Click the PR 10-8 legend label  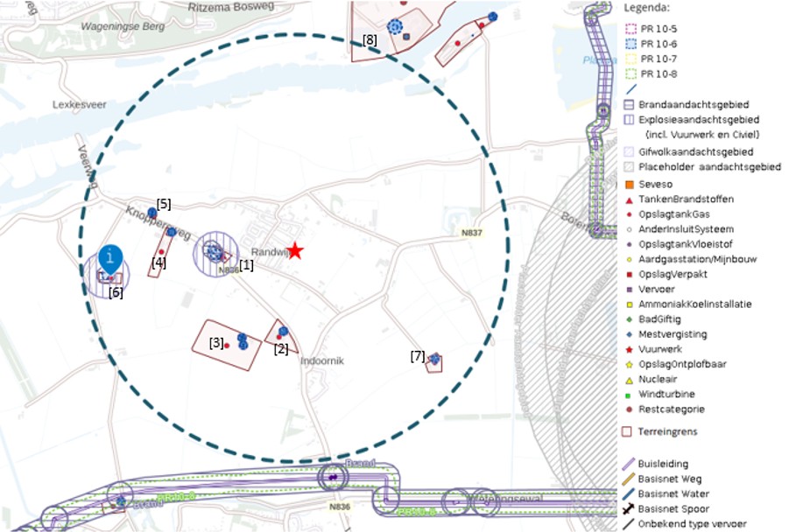pyautogui.click(x=659, y=73)
